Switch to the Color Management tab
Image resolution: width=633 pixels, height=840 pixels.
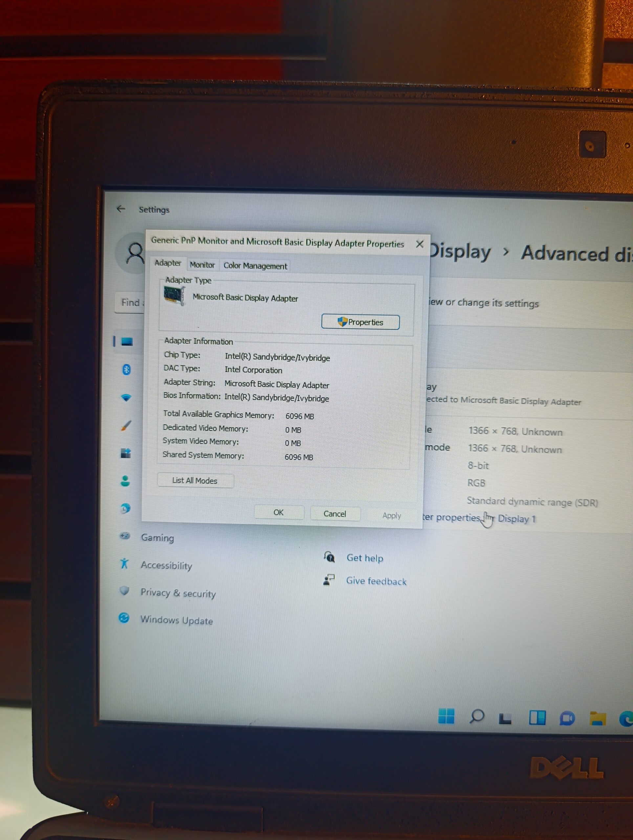pyautogui.click(x=255, y=266)
